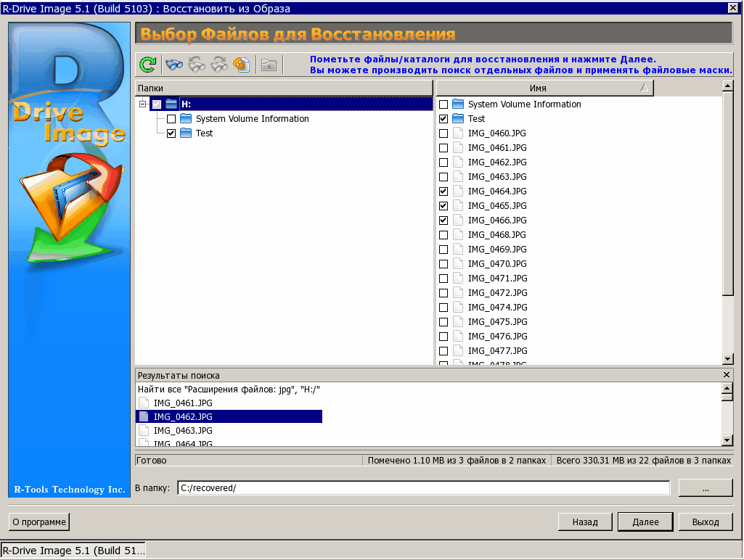The image size is (744, 560).
Task: Uncheck the IMG_0465.JPG checkbox
Action: 443,206
